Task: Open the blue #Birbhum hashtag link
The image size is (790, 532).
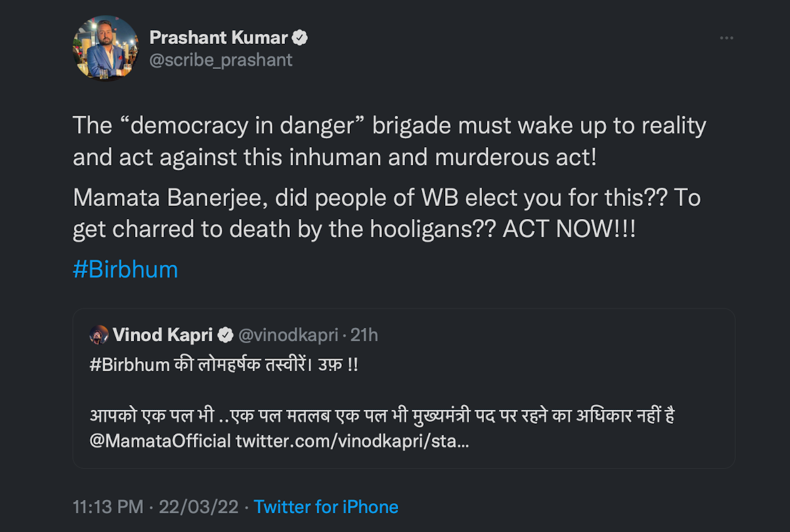Action: (x=125, y=269)
